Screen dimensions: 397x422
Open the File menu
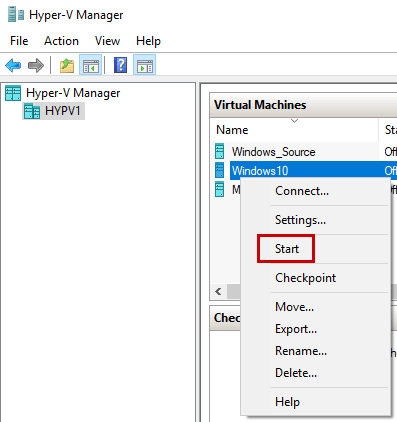click(19, 41)
